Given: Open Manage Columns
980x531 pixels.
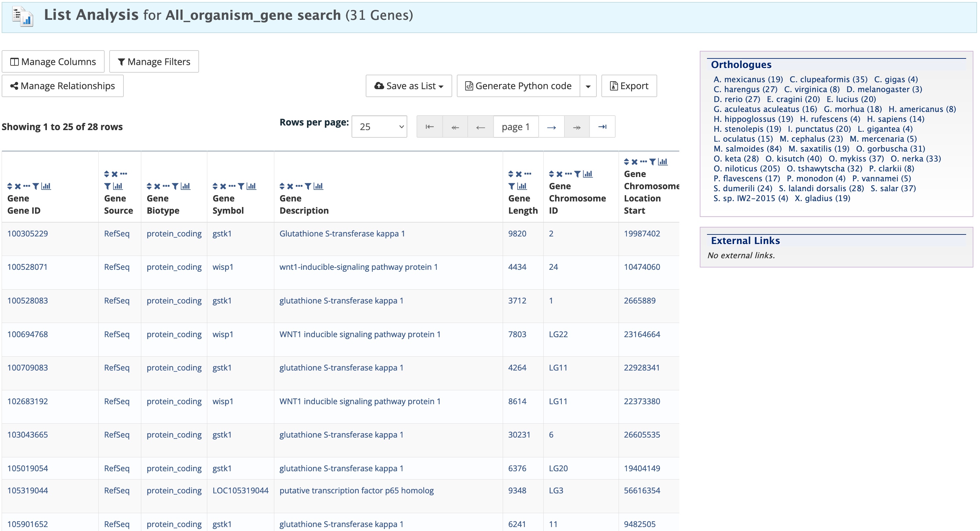Looking at the screenshot, I should 53,62.
